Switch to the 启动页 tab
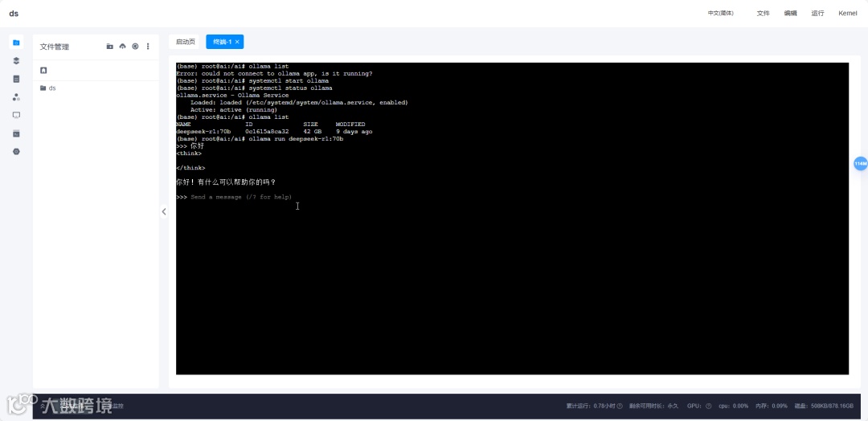This screenshot has height=421, width=868. coord(186,42)
